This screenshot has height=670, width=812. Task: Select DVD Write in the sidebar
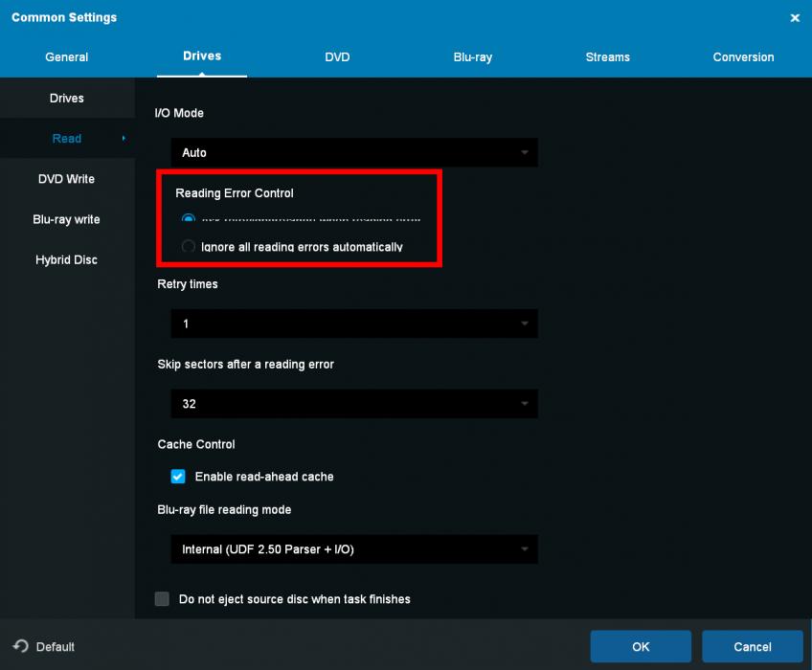pyautogui.click(x=66, y=179)
